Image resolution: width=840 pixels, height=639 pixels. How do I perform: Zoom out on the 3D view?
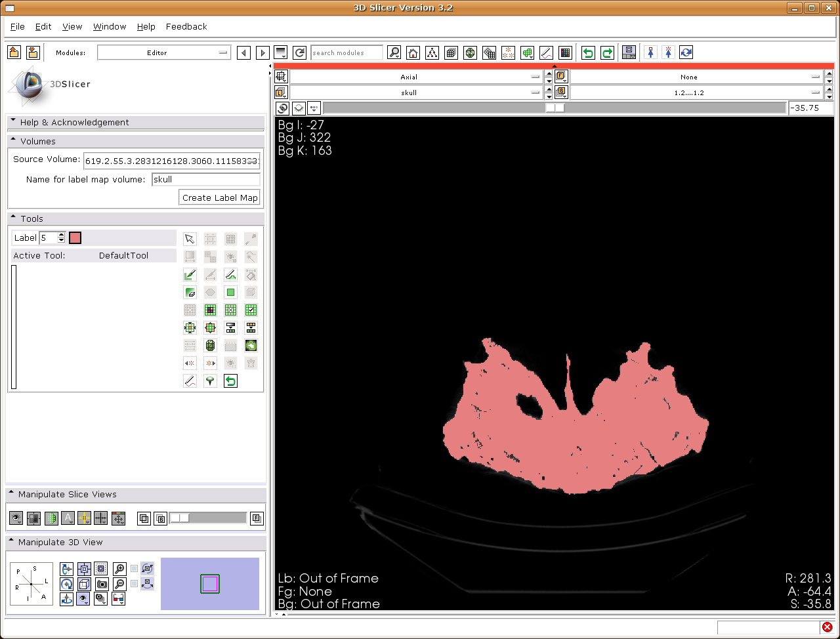tap(119, 584)
